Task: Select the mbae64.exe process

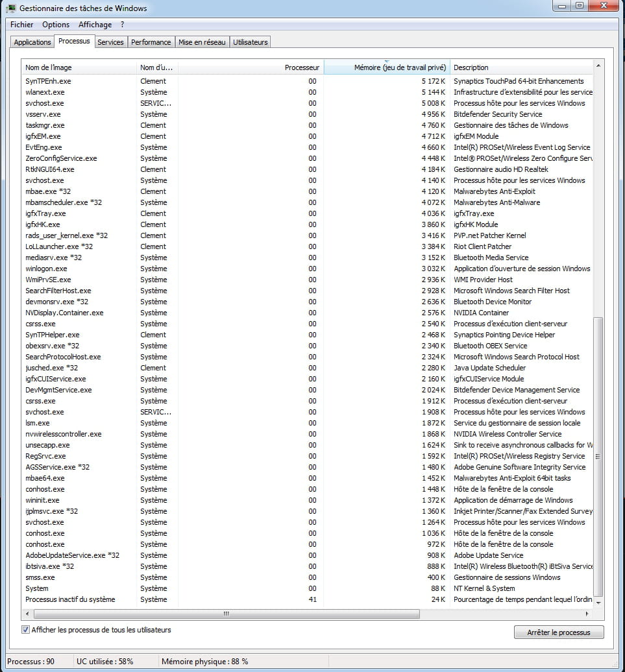Action: (307, 478)
